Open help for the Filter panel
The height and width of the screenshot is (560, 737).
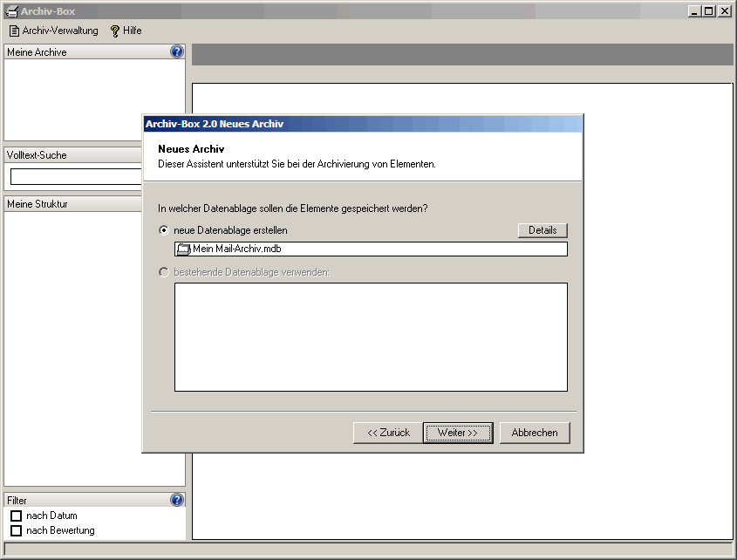177,500
